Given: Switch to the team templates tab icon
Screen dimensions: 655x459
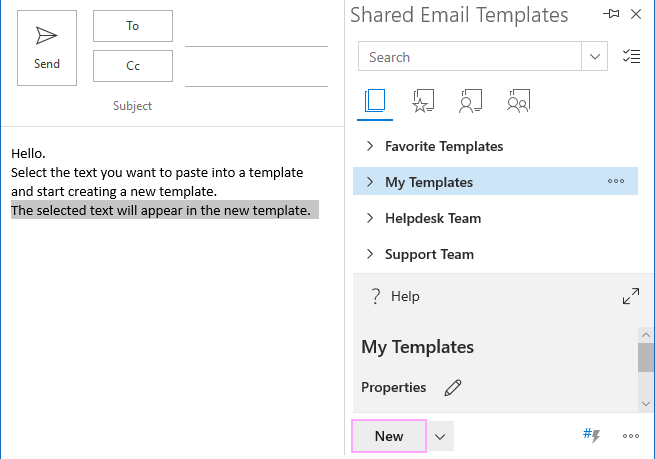Looking at the screenshot, I should tap(518, 101).
